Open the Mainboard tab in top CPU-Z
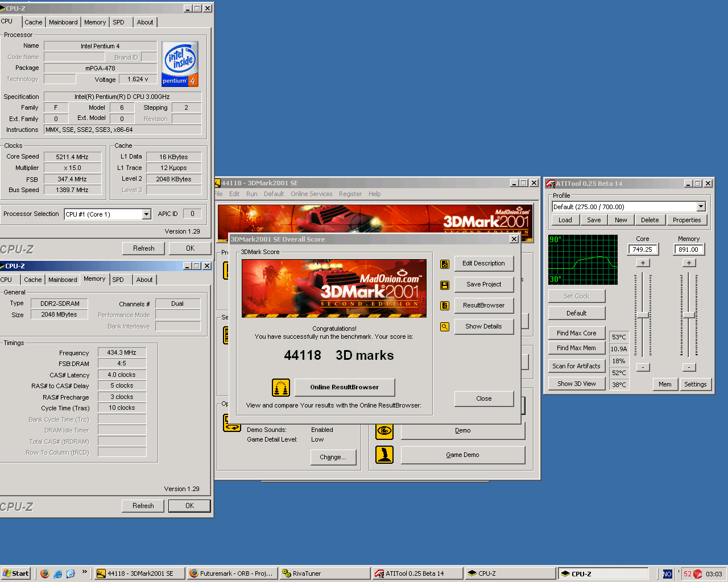Viewport: 728px width, 582px height. pyautogui.click(x=63, y=22)
